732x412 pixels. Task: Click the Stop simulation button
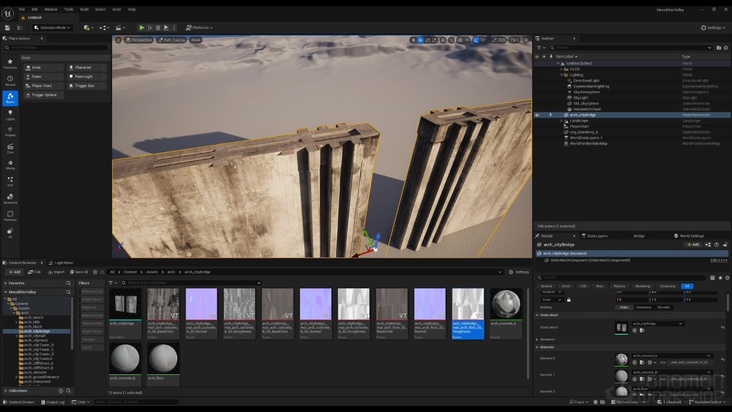[158, 28]
